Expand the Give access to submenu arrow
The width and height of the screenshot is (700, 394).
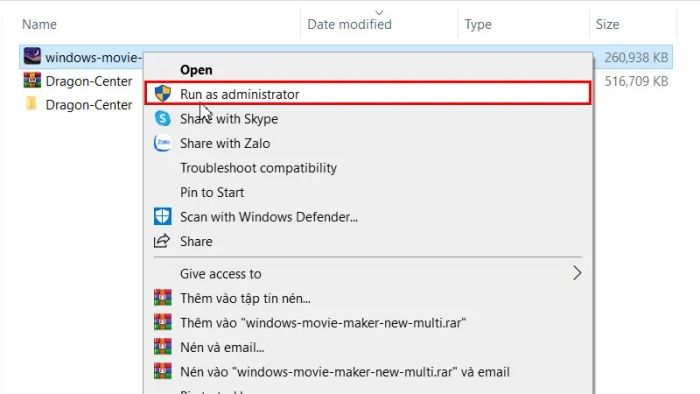tap(577, 273)
